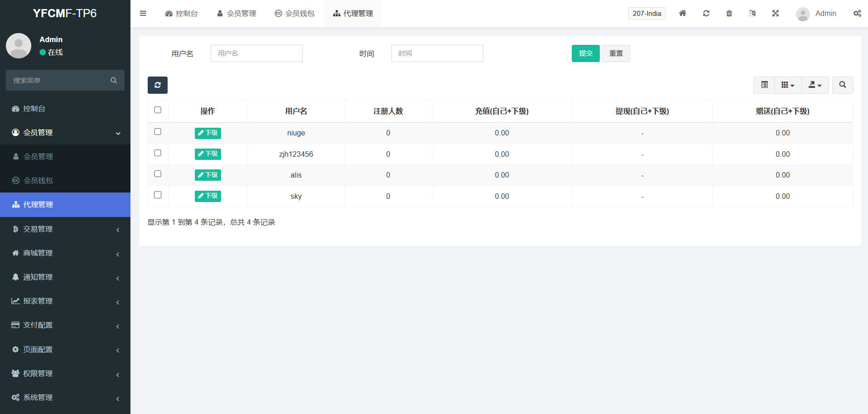Expand 交易管理 in the sidebar

coord(65,229)
